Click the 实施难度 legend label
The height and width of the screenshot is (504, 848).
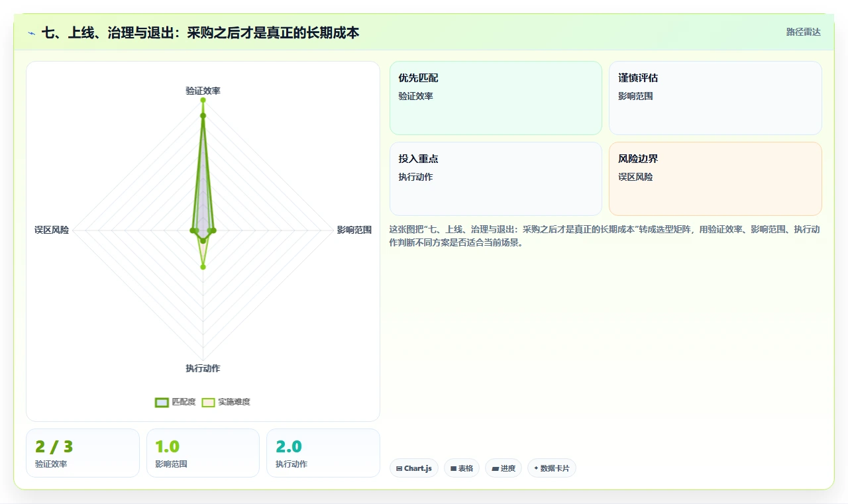coord(234,402)
